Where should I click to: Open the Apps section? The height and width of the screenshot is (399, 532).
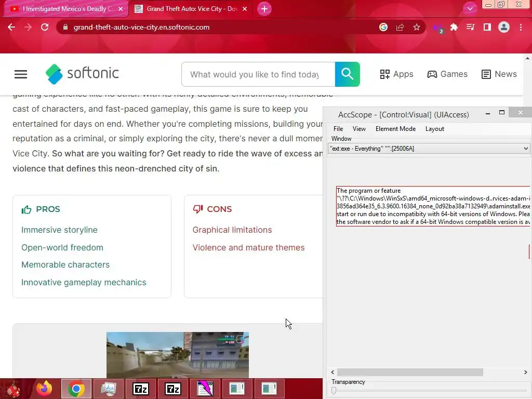pos(396,74)
